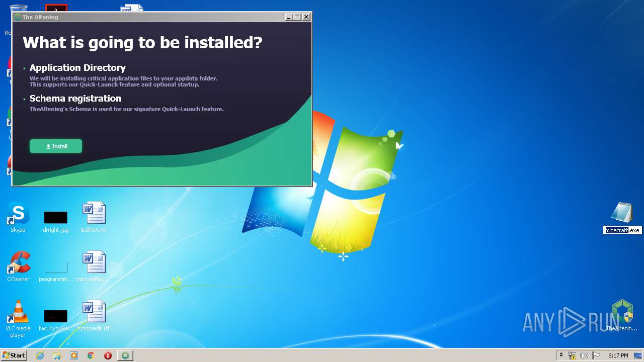Select the microsoftsu... Word document icon

[94, 267]
